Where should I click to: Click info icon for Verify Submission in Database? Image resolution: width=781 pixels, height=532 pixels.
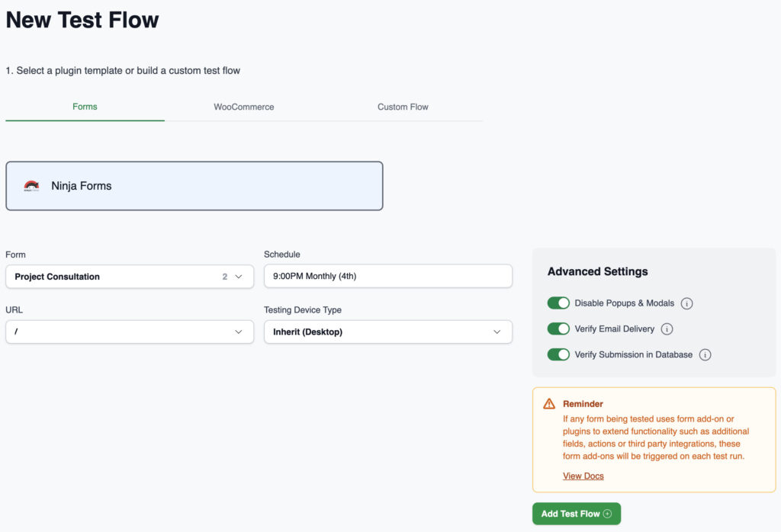(x=705, y=355)
